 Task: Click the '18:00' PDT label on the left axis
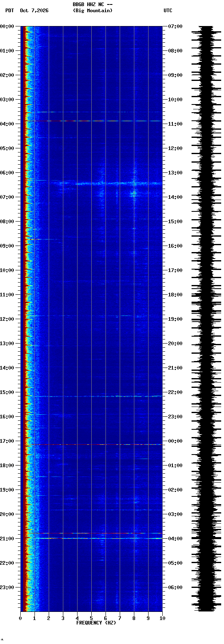[7, 466]
